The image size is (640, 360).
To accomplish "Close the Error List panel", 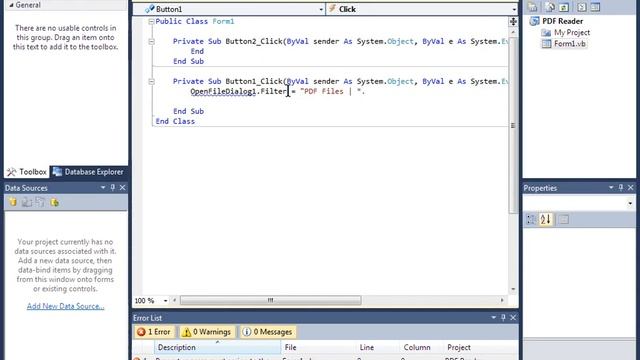I will (x=513, y=318).
